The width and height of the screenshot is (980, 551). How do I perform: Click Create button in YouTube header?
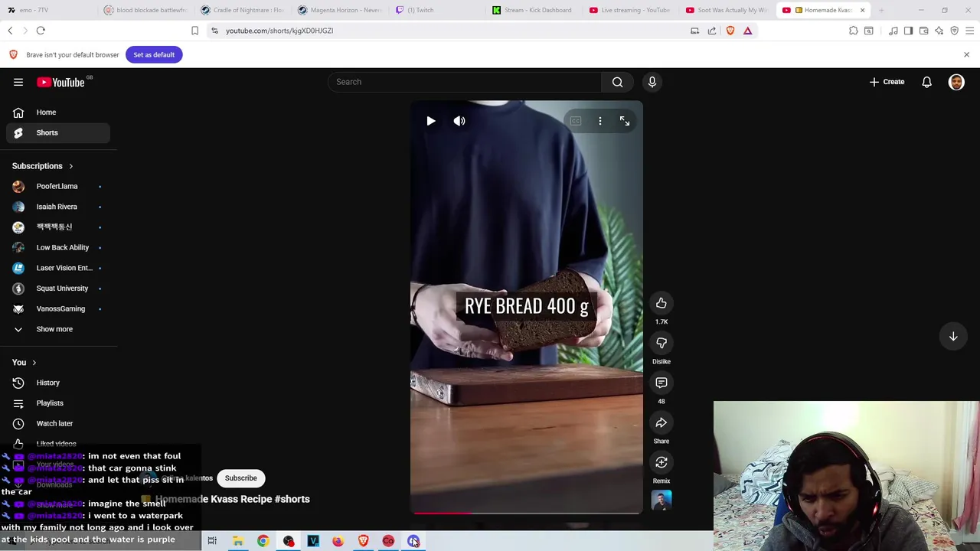887,82
